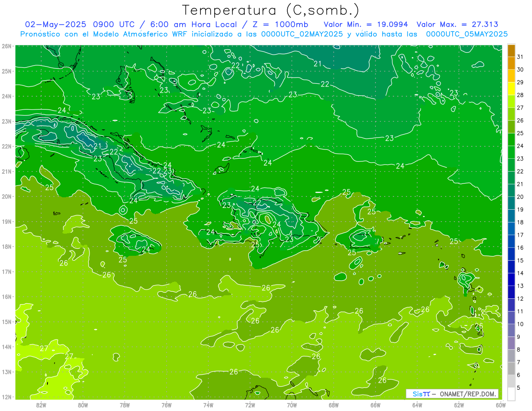532x411 pixels.
Task: Click the 22N latitude axis label
Action: [x=7, y=146]
